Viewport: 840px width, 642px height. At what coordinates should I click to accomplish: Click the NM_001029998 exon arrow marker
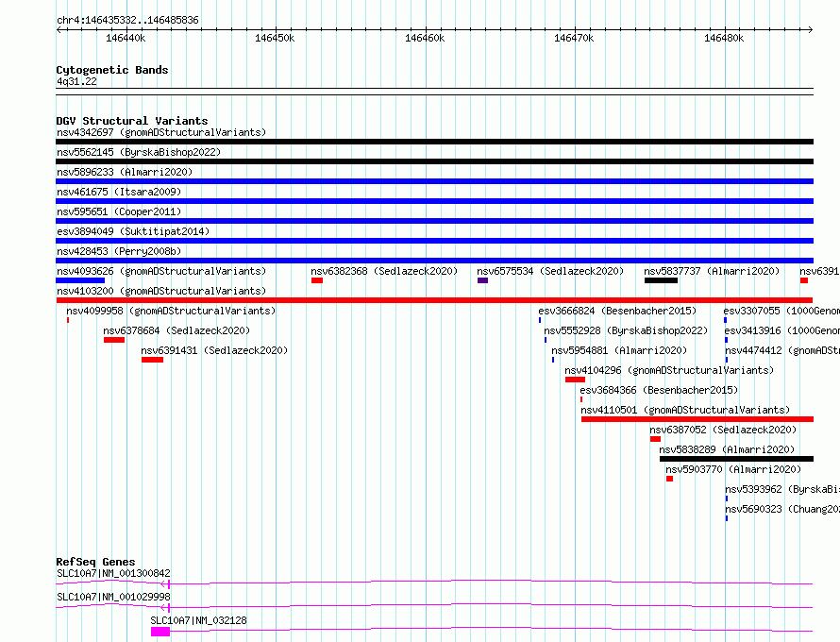point(166,607)
